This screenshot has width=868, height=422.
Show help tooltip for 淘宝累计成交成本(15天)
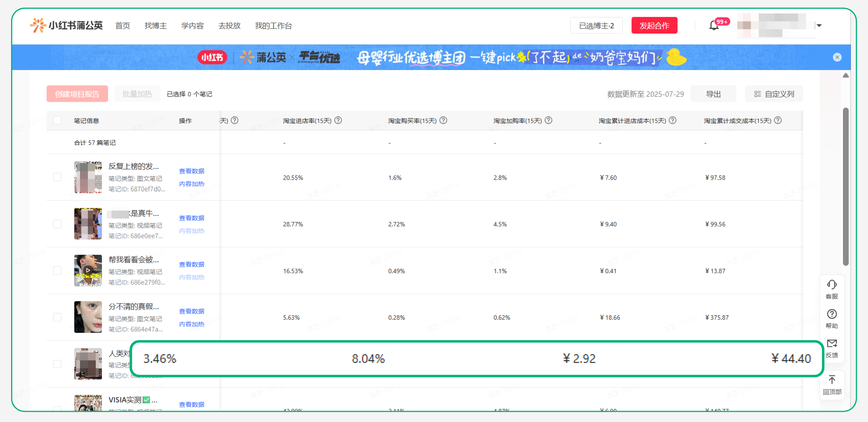click(778, 120)
